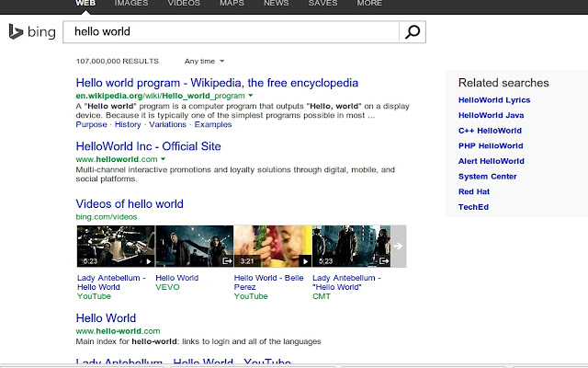Click the first Lady Antebellum video thumbnail
The image size is (588, 368).
coord(116,247)
